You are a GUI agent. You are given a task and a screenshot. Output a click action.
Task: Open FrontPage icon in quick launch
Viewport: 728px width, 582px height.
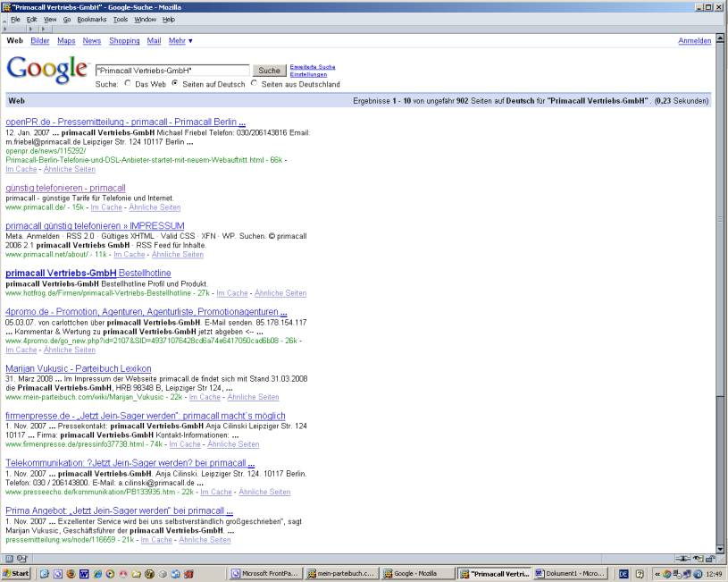[58, 573]
